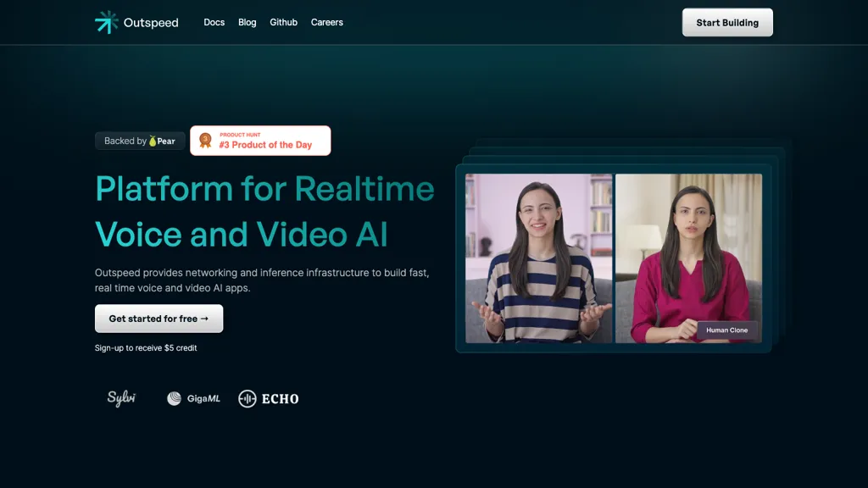Image resolution: width=868 pixels, height=488 pixels.
Task: Open the Careers navigation link
Action: tap(326, 22)
